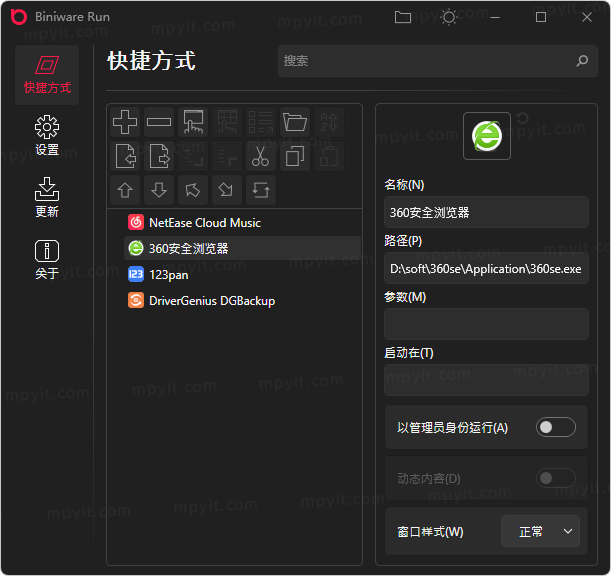Click the circular-arrow icon next to the shortcut icon
The height and width of the screenshot is (576, 611).
click(x=523, y=118)
